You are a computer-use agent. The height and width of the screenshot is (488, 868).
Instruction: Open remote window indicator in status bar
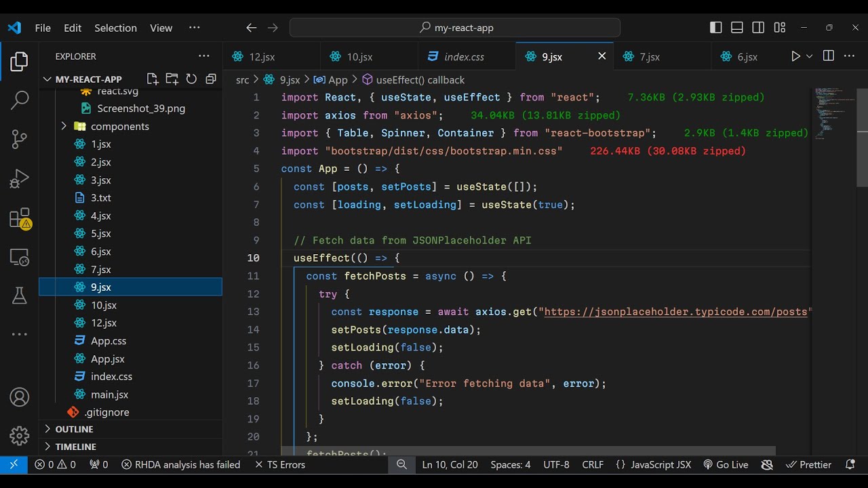pos(14,464)
